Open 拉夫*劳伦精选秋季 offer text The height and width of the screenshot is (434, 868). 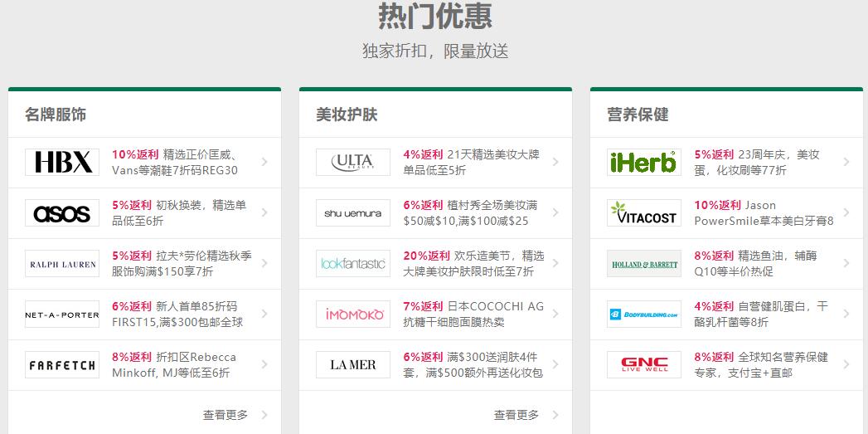point(182,263)
